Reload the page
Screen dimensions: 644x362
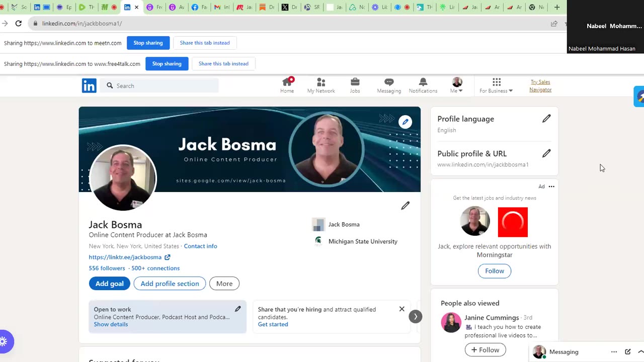pos(19,23)
